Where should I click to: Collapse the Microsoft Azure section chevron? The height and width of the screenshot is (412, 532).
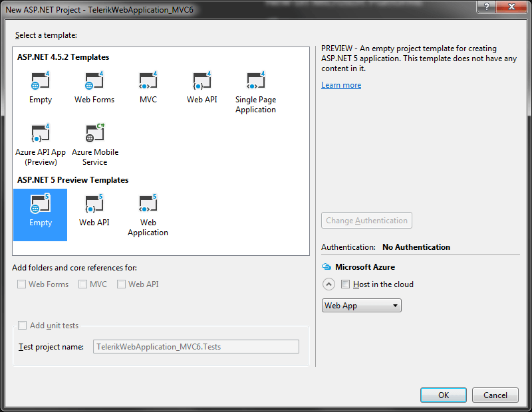tap(329, 284)
